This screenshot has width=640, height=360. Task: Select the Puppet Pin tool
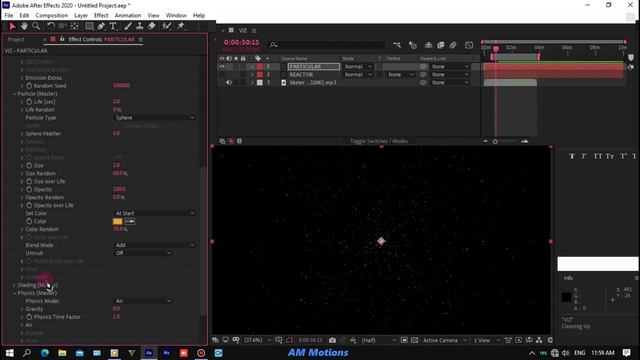[x=180, y=26]
